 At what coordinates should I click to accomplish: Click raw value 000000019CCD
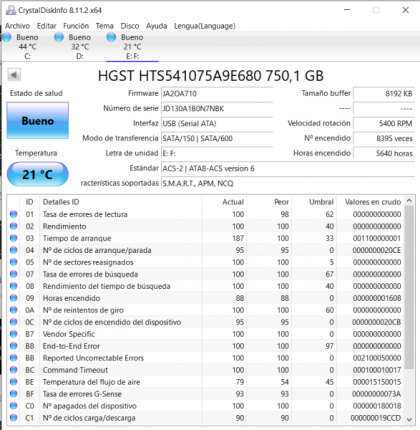[x=376, y=418]
